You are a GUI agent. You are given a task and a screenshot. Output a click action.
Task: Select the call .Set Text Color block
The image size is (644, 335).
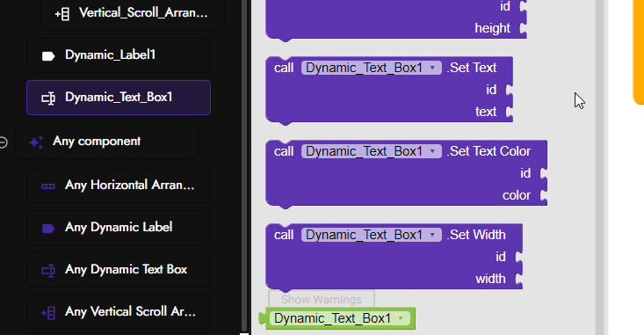(406, 173)
